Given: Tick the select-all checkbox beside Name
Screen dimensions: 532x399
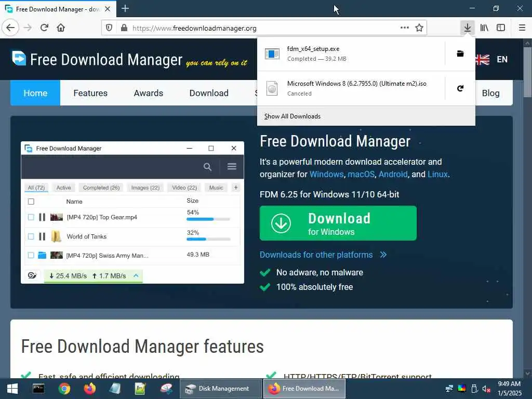Looking at the screenshot, I should [x=31, y=202].
